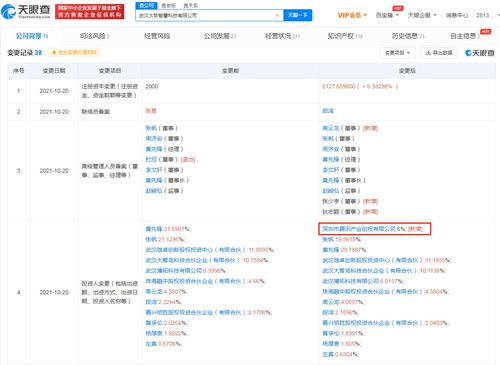This screenshot has width=500, height=365.
Task: Open 杜欣（董事）marked 退出 before change
Action: [x=151, y=159]
